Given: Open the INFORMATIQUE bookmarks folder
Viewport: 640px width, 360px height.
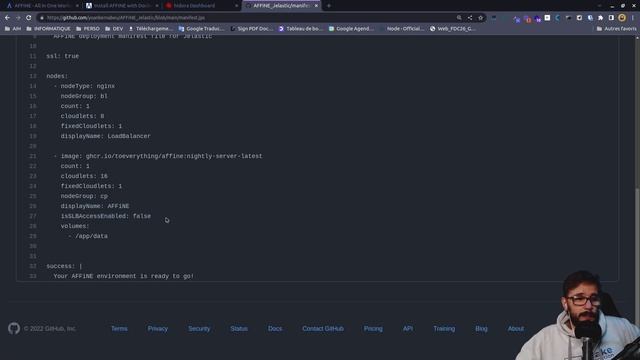Looking at the screenshot, I should coord(48,29).
